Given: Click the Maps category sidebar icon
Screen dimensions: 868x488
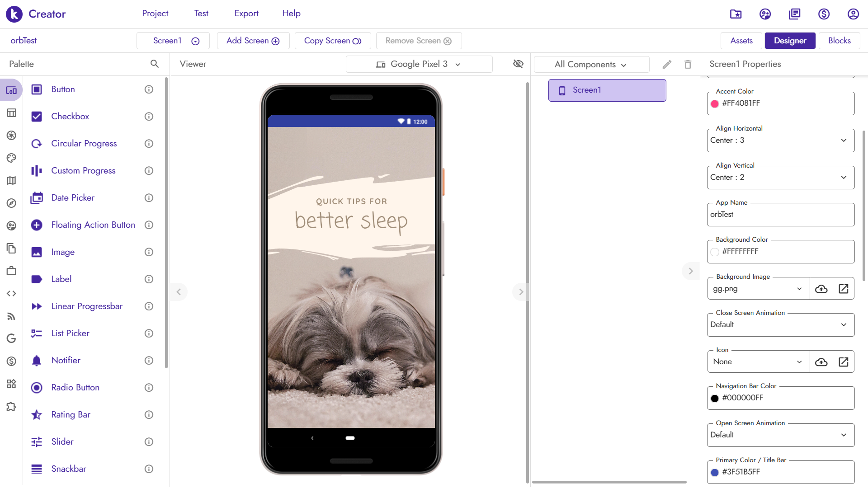Looking at the screenshot, I should tap(11, 181).
